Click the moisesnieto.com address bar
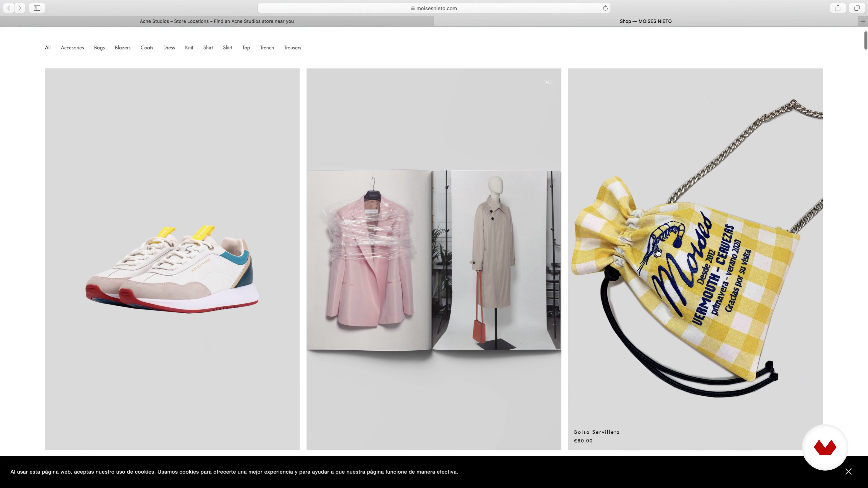The image size is (868, 488). tap(434, 8)
